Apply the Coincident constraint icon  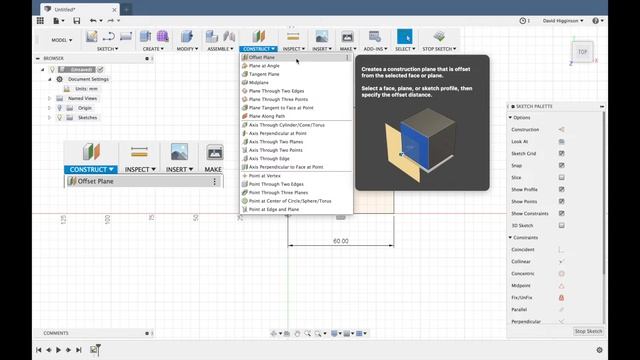click(x=561, y=249)
